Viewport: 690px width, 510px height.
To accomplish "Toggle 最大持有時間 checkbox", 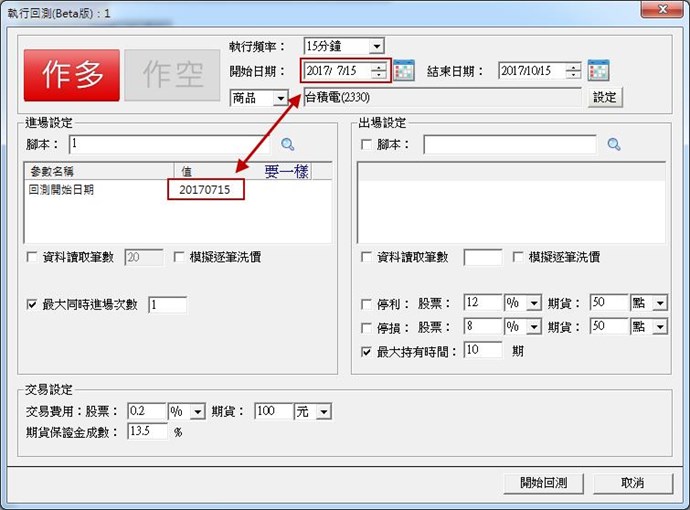I will [x=366, y=352].
